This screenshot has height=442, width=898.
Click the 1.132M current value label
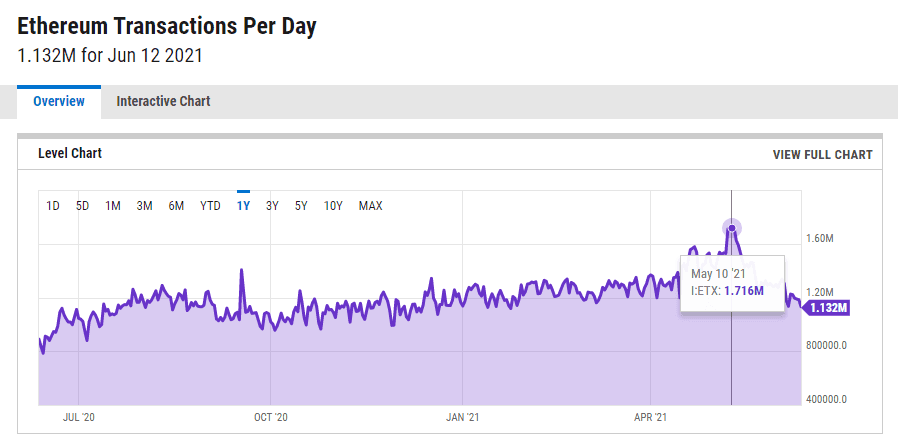pyautogui.click(x=826, y=307)
